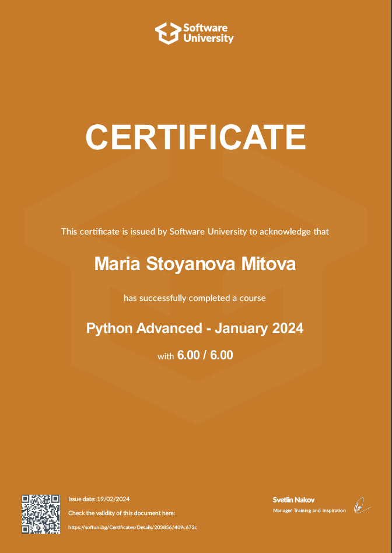
Task: Select the CERTIFICATE heading
Action: tap(195, 137)
